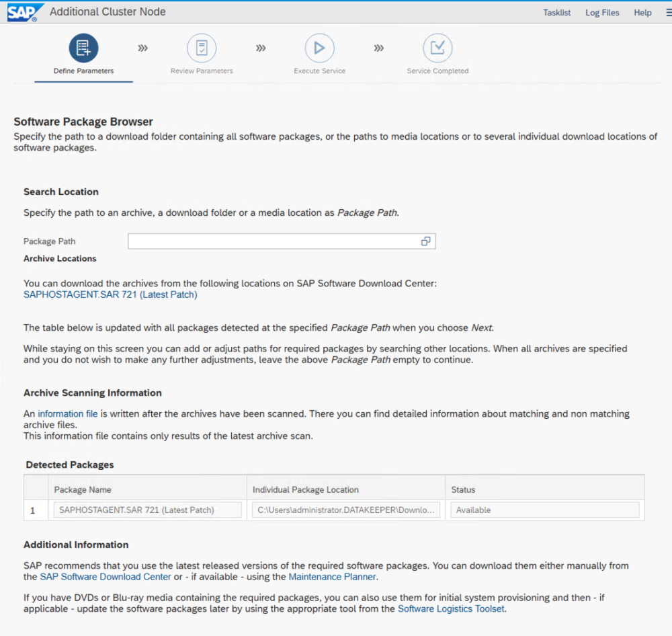The height and width of the screenshot is (636, 672).
Task: Click the Detected Packages heading
Action: click(70, 465)
